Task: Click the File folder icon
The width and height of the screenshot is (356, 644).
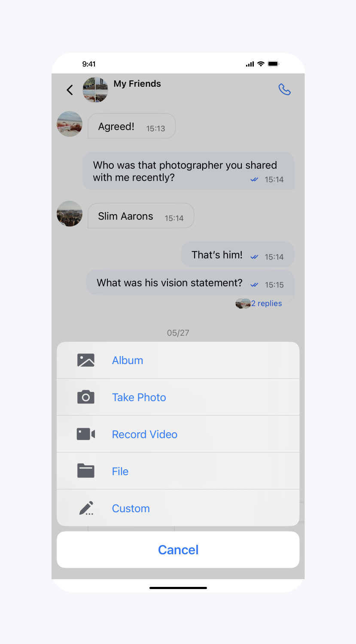Action: coord(86,471)
